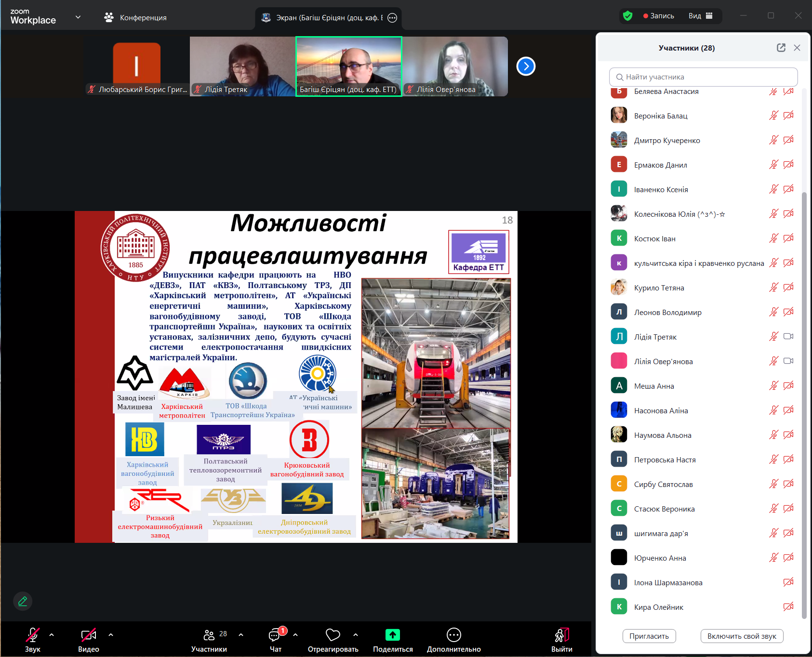Click muted mic icon for Петровська Настя
Viewport: 812px width, 657px height.
tap(773, 460)
